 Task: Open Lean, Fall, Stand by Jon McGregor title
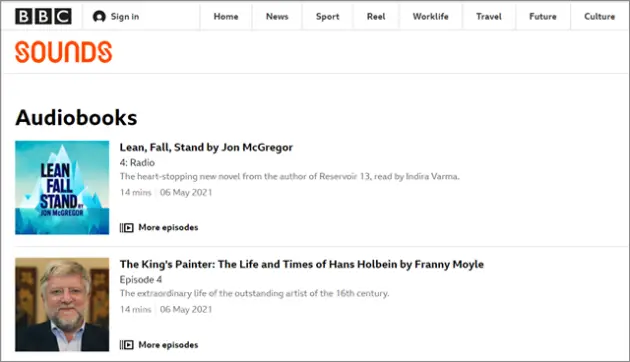206,147
